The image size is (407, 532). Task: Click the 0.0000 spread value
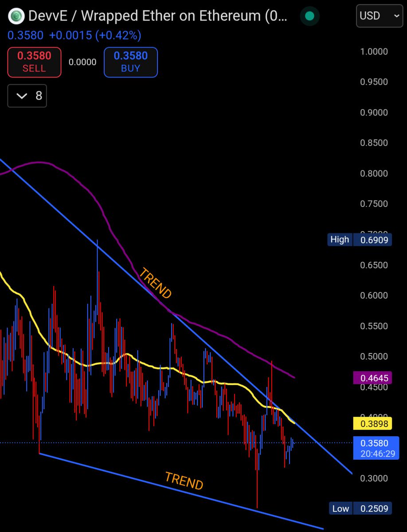(x=82, y=62)
